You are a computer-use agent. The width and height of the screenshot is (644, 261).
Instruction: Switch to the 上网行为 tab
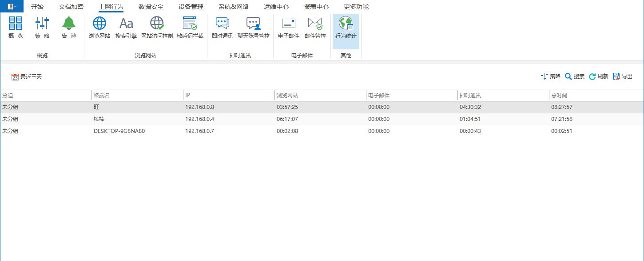(x=111, y=7)
